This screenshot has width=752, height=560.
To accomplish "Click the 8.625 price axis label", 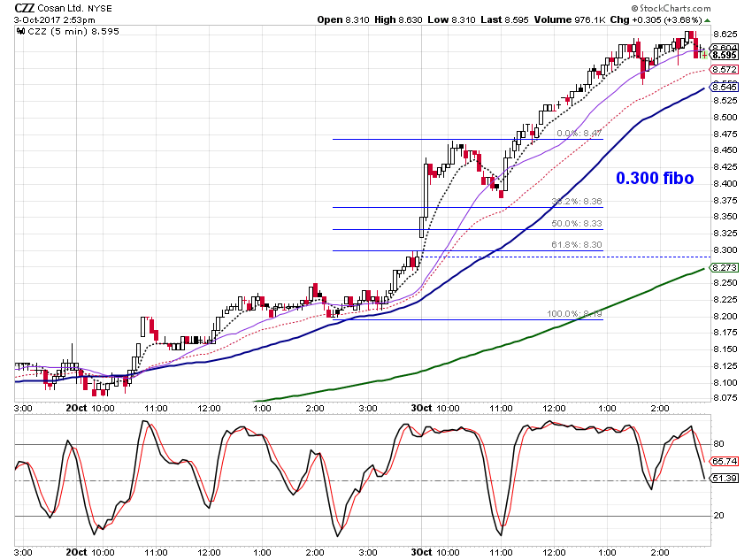I will [725, 34].
